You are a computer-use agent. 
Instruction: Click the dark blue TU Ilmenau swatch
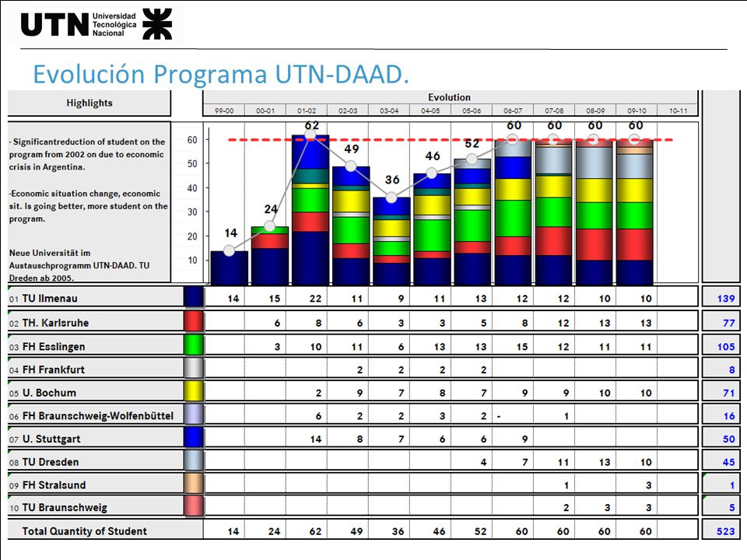[194, 298]
